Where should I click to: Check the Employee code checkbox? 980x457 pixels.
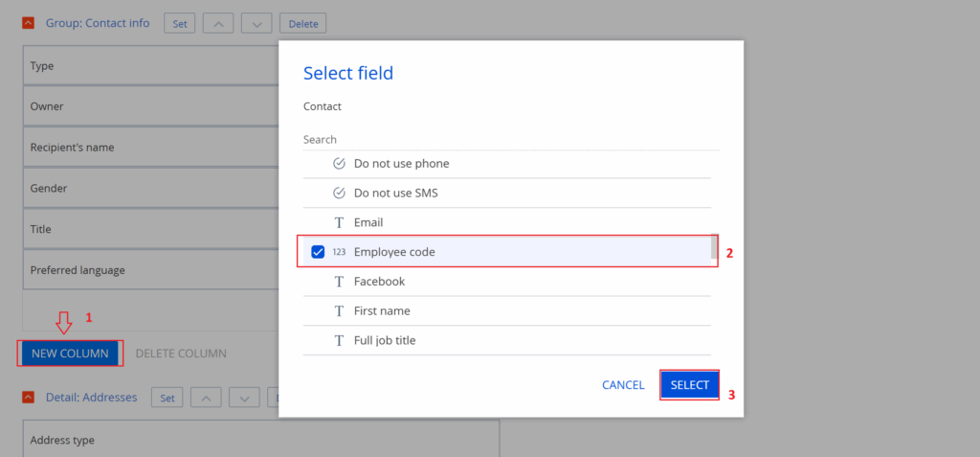(318, 252)
